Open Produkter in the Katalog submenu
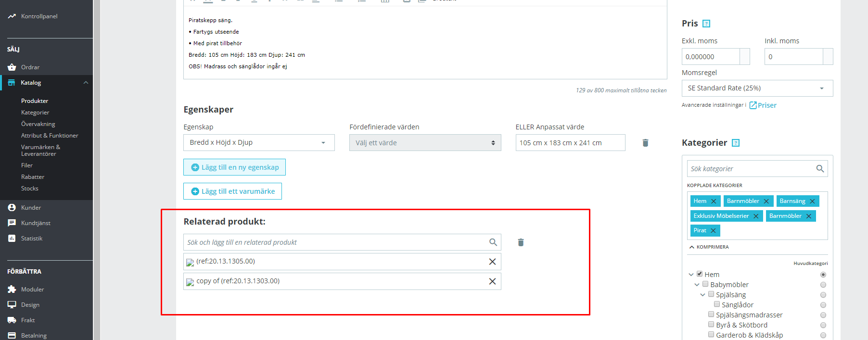 [x=35, y=101]
